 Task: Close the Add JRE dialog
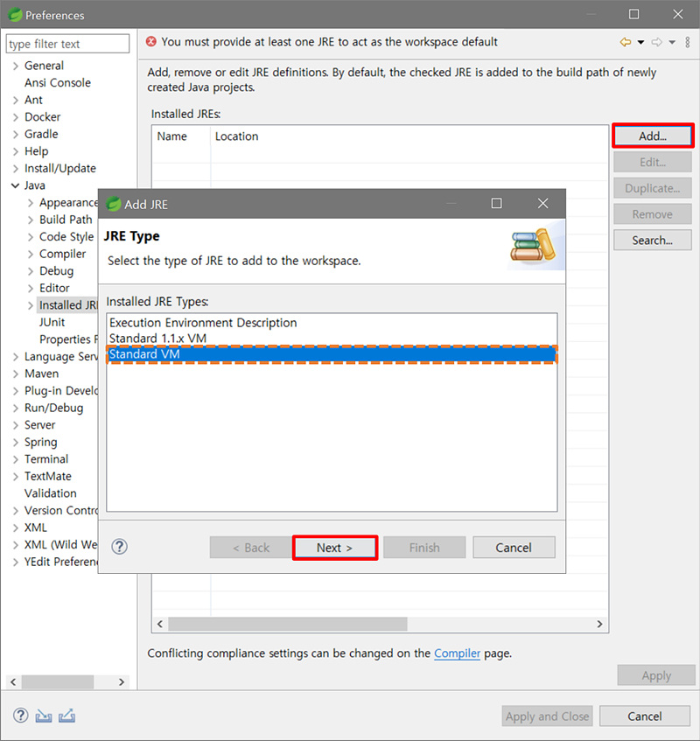point(542,204)
